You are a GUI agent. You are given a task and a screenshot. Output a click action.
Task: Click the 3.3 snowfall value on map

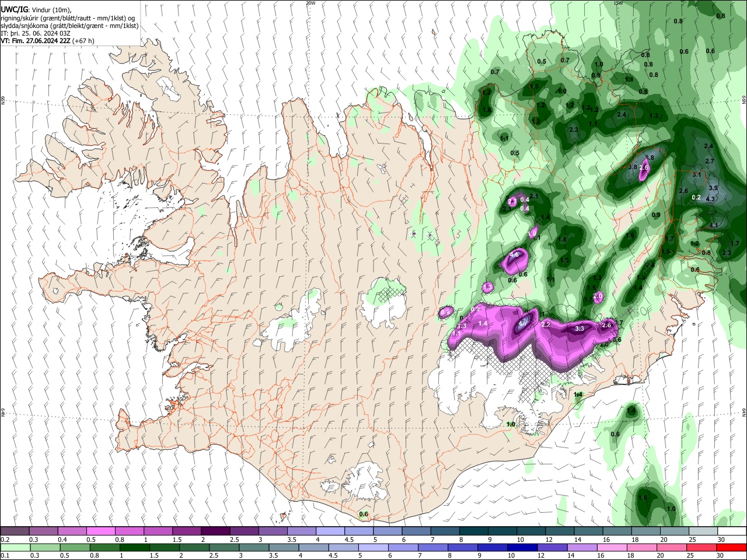click(x=580, y=329)
